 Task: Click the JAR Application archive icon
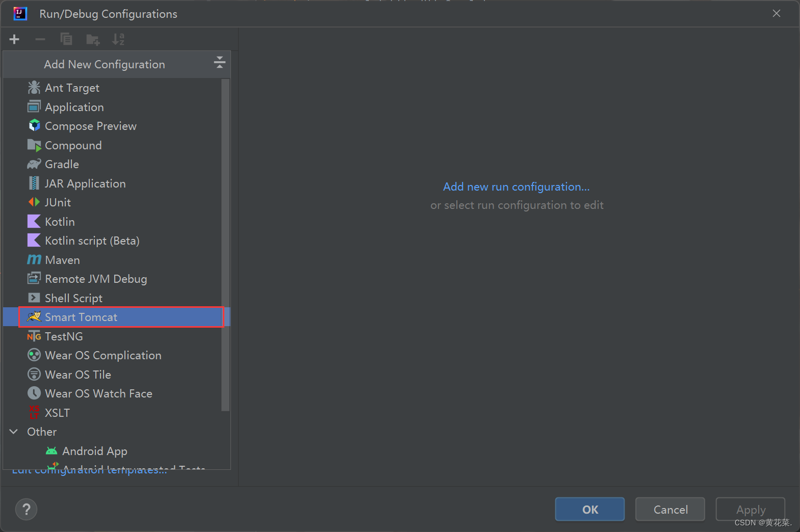point(34,183)
